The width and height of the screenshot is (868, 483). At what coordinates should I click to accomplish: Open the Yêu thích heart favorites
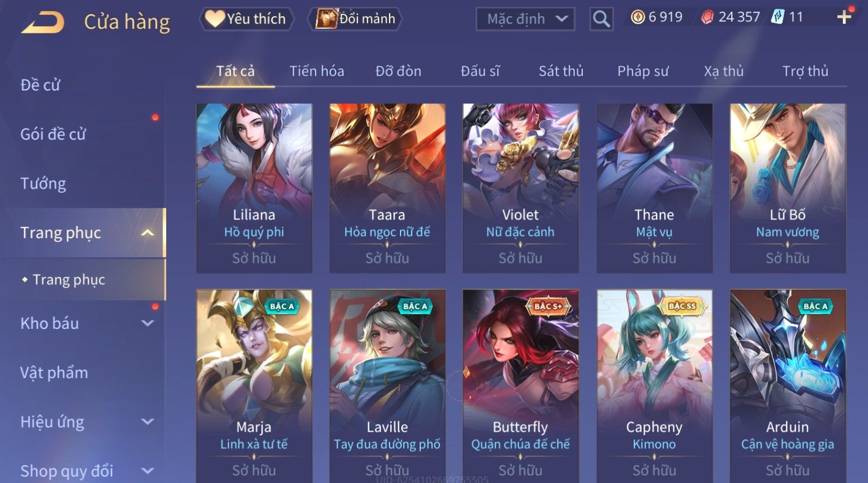(246, 19)
